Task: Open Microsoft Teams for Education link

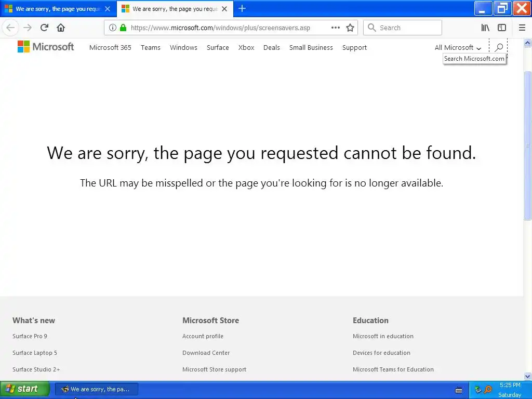Action: (393, 369)
